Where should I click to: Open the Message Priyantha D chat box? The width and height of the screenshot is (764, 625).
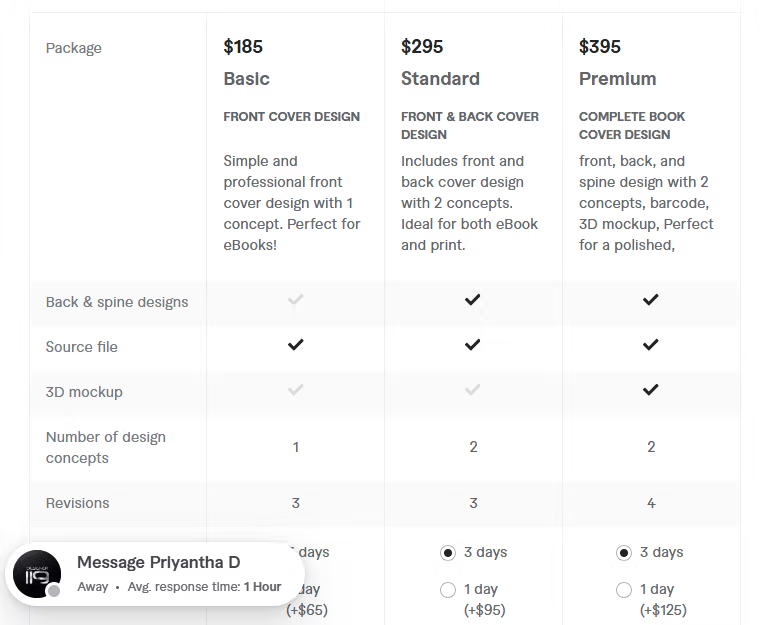click(x=155, y=574)
